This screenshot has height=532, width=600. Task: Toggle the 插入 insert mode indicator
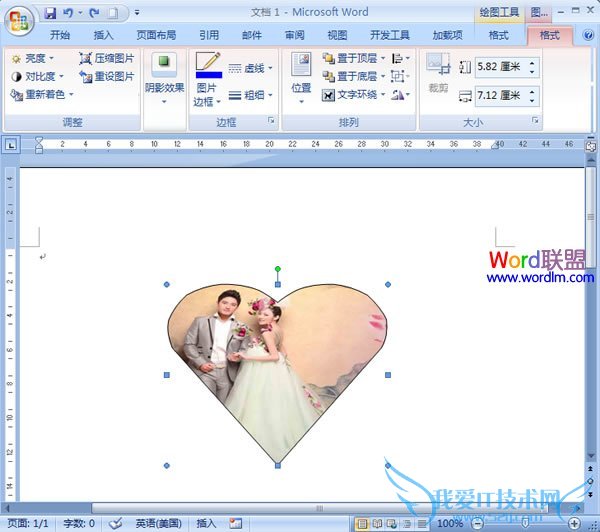click(206, 523)
